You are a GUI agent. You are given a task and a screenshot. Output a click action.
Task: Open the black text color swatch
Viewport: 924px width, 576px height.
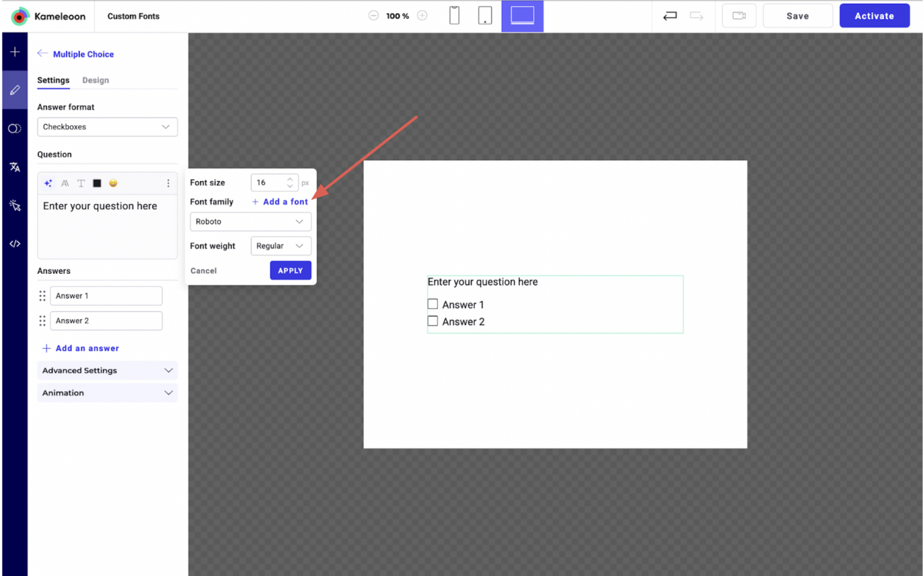tap(97, 183)
